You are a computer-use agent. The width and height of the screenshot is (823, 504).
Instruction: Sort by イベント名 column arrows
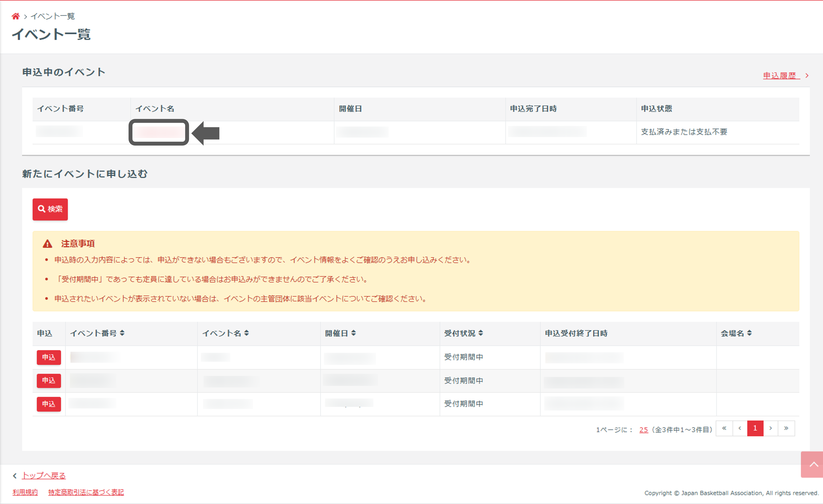pos(246,333)
